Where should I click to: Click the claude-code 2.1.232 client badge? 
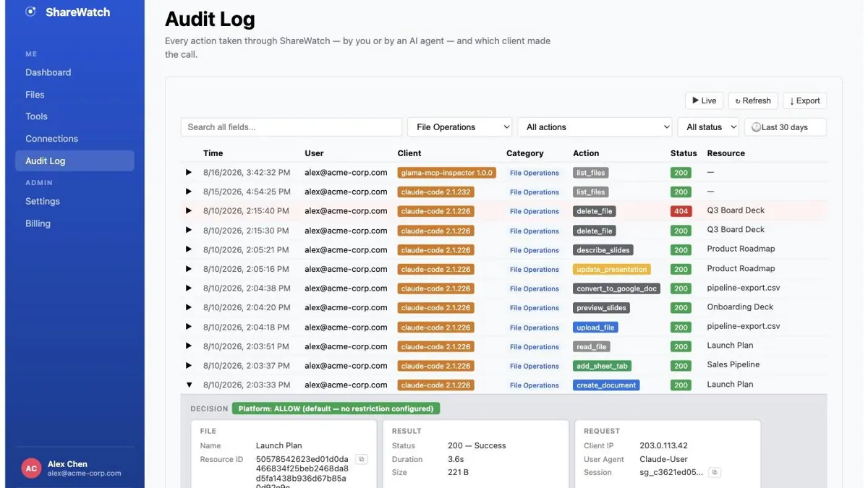coord(436,192)
